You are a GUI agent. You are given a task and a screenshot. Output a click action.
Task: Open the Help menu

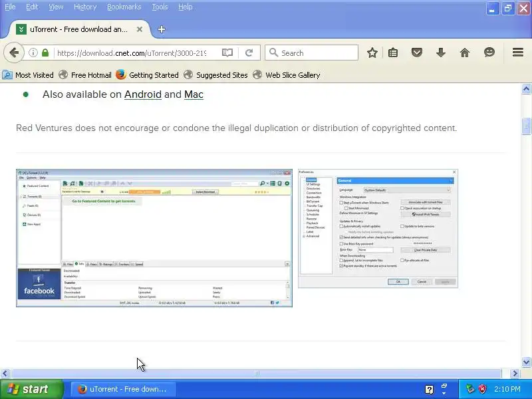[186, 7]
